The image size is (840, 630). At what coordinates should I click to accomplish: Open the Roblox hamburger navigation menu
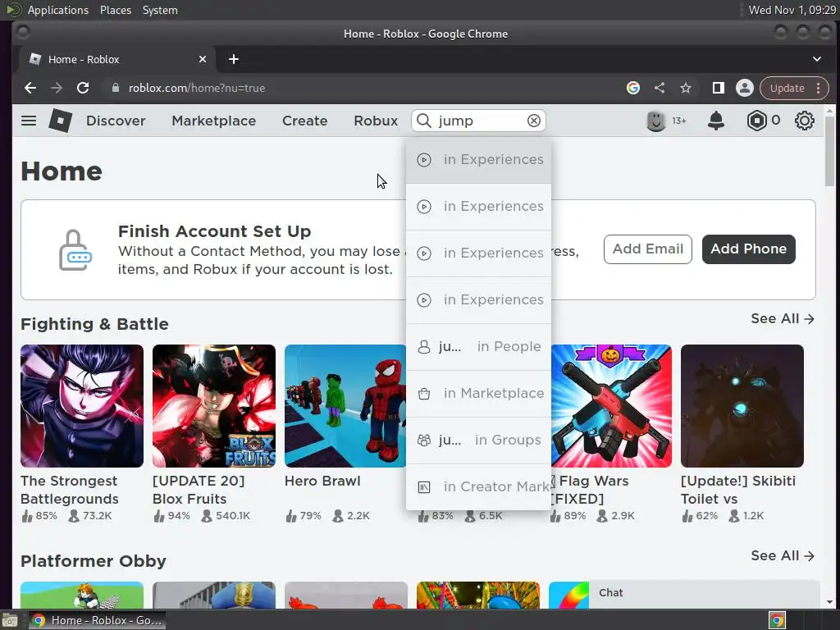point(29,121)
